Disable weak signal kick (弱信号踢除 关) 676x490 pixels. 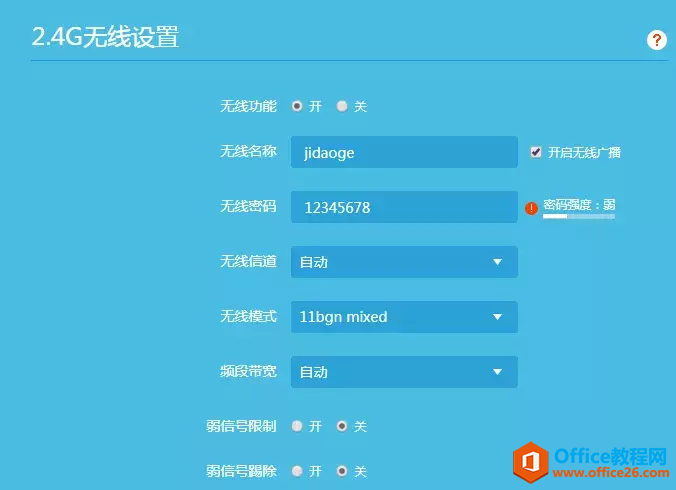coord(341,471)
